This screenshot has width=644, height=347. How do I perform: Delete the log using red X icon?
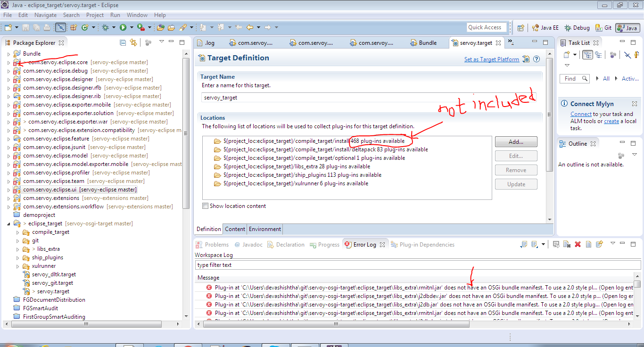pos(578,244)
